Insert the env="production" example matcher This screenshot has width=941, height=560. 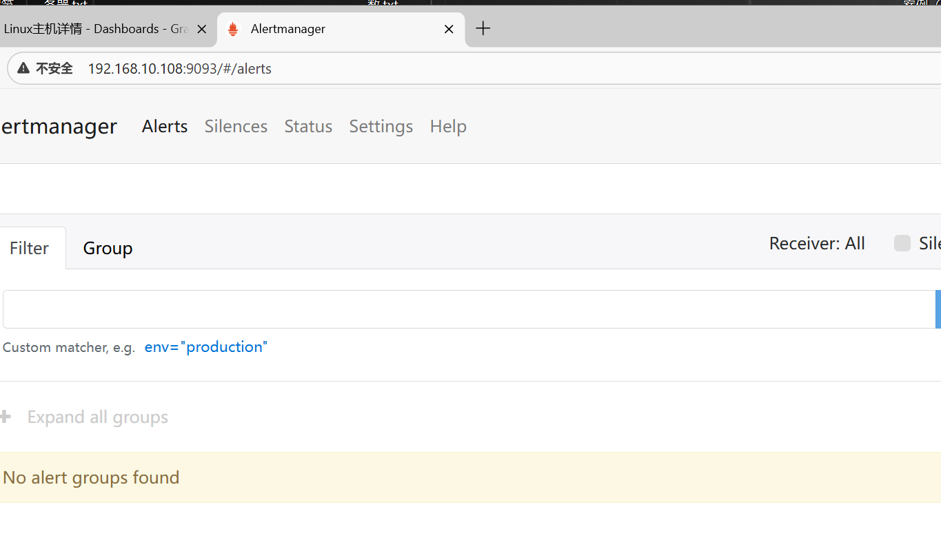coord(205,346)
